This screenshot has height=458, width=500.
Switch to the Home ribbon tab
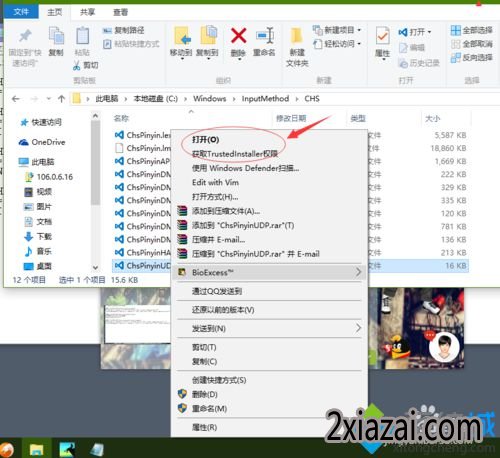click(54, 12)
